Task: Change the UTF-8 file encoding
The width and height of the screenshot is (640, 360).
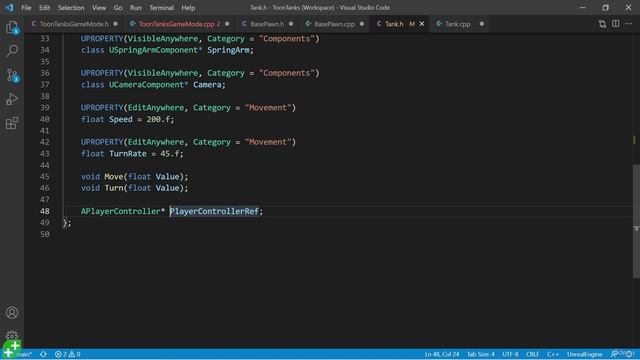Action: [x=510, y=354]
